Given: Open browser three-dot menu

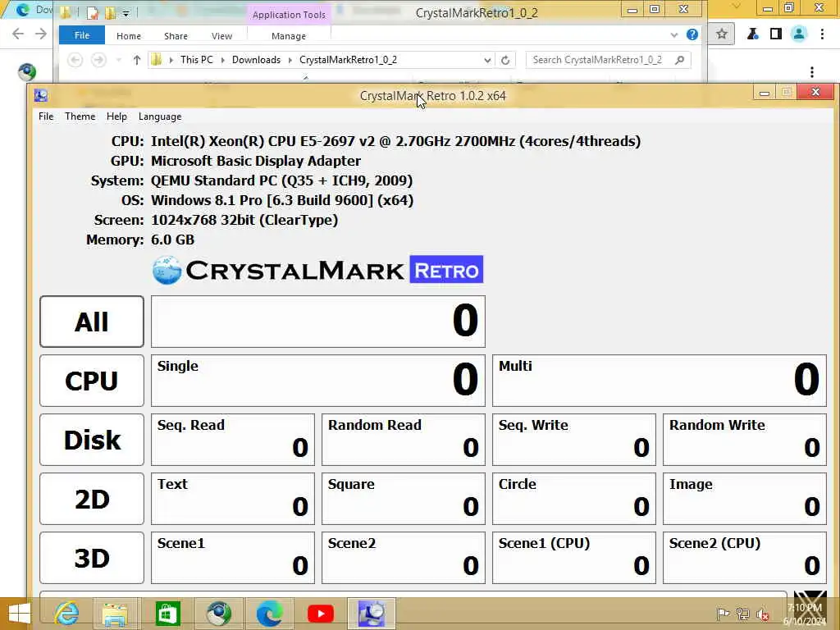Looking at the screenshot, I should pyautogui.click(x=822, y=34).
